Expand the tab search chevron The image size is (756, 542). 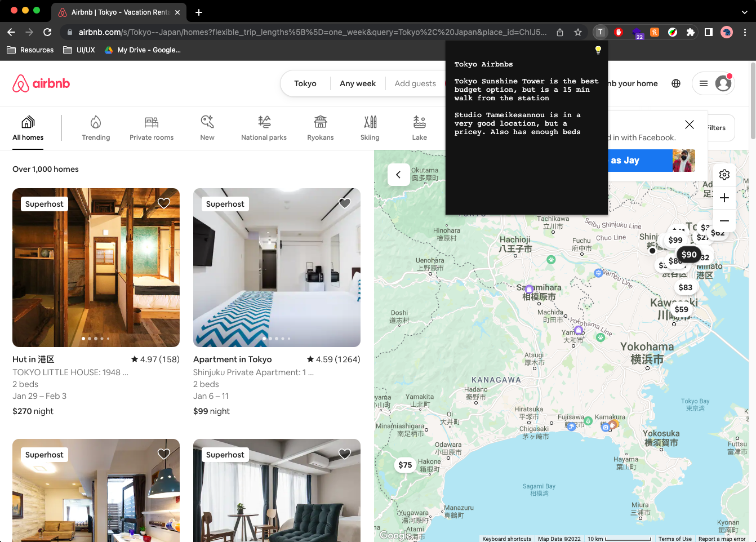pos(744,12)
